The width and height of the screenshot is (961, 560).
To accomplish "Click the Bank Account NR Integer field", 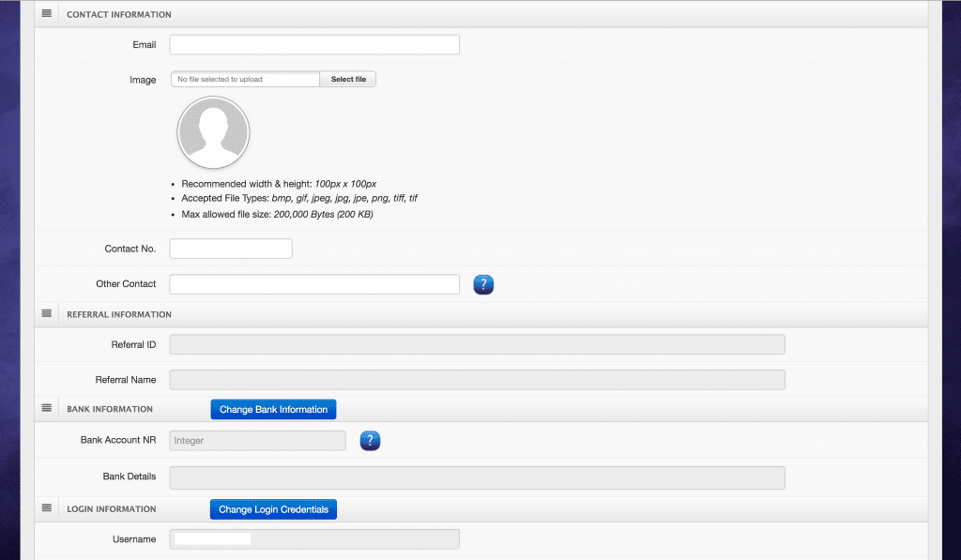I will tap(257, 441).
